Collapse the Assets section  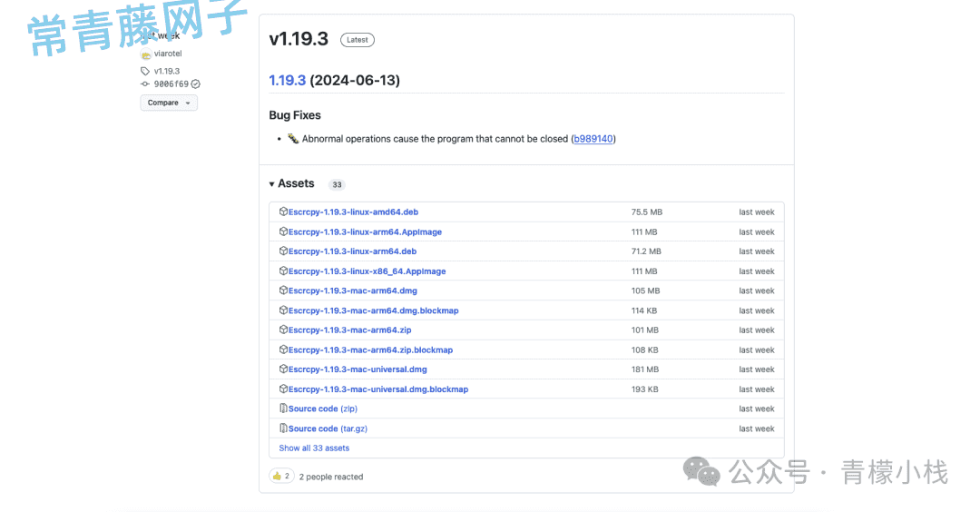pyautogui.click(x=291, y=183)
